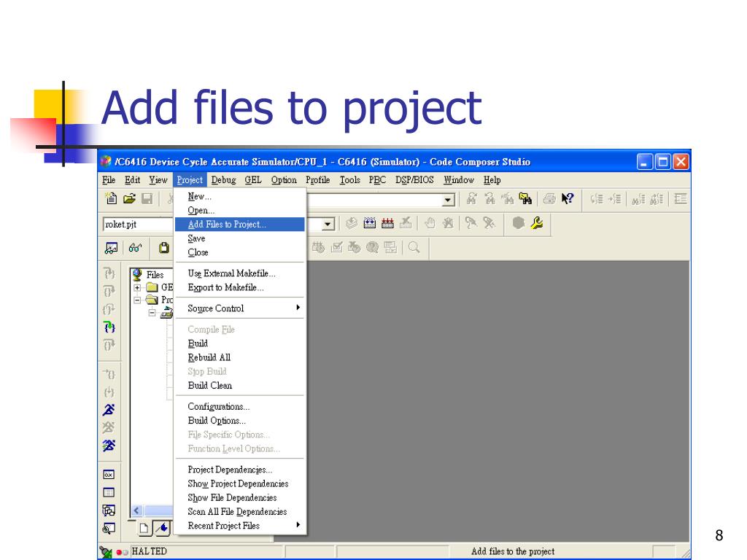The image size is (747, 560).
Task: Switch to the bookmarks flag tab
Action: [163, 528]
